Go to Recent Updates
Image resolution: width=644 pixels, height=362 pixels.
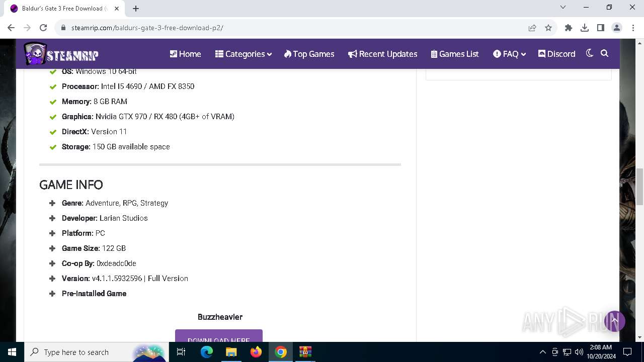(382, 54)
